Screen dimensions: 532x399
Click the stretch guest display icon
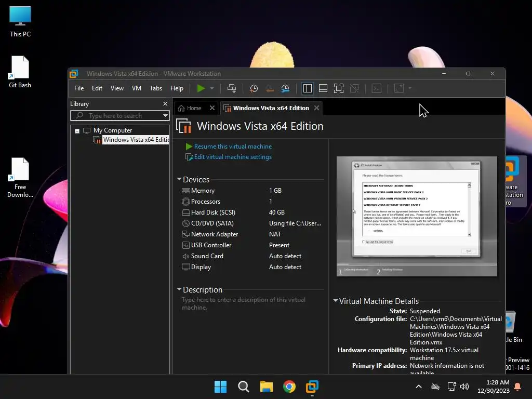point(399,88)
